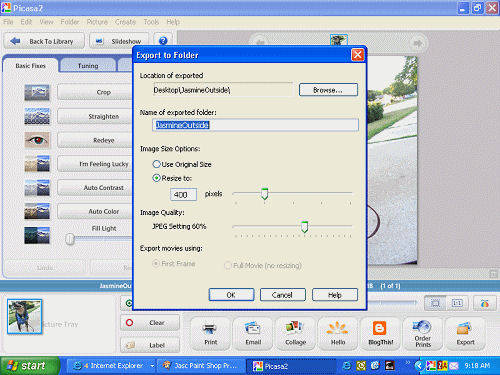500x375 pixels.
Task: Open the Tools menu
Action: [151, 22]
